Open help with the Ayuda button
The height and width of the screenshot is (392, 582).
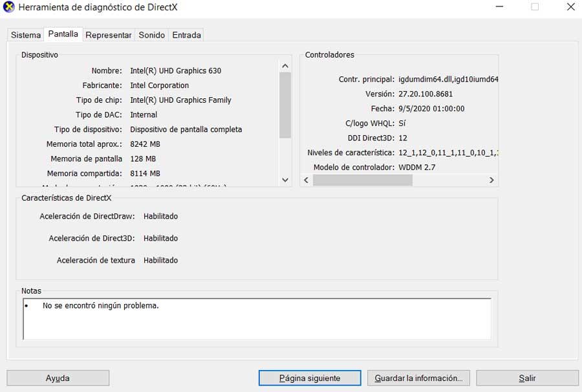point(58,378)
